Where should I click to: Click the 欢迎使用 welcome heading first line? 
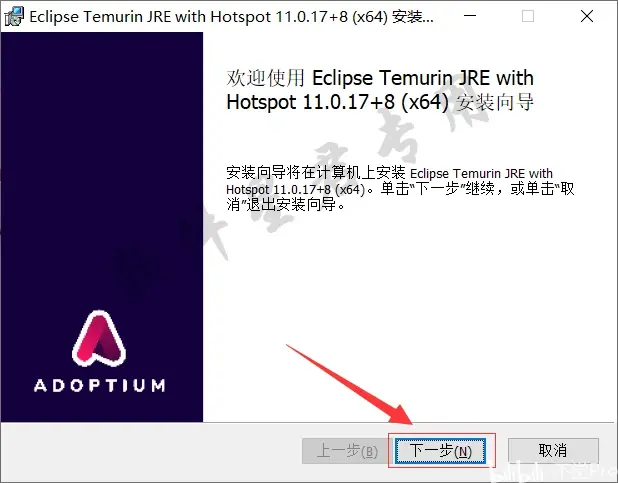(x=380, y=78)
